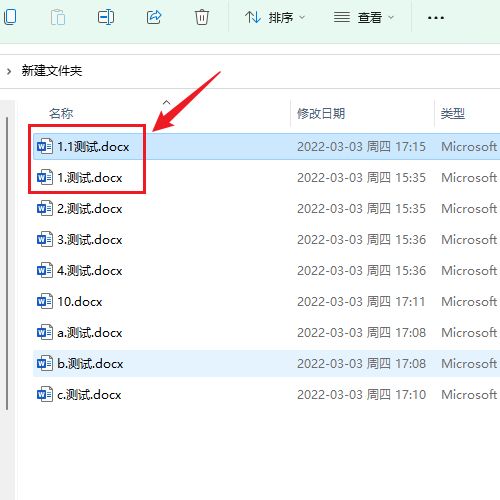Expand the breadcrumb chevron before 新建文件夹
The height and width of the screenshot is (500, 500).
coord(9,71)
